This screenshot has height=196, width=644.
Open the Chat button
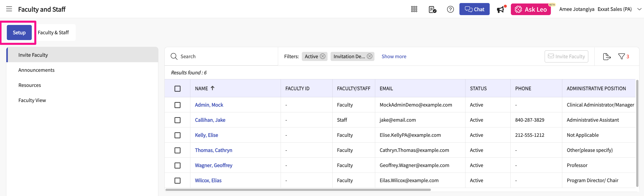tap(474, 9)
